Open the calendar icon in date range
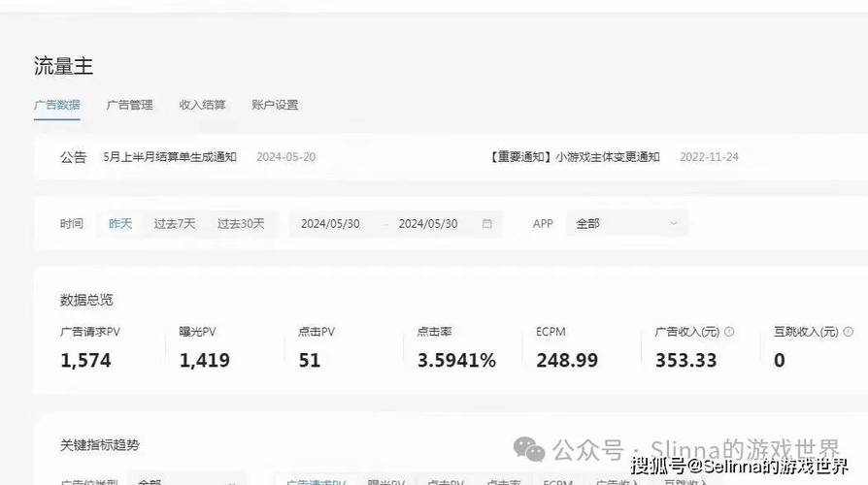 click(x=487, y=224)
